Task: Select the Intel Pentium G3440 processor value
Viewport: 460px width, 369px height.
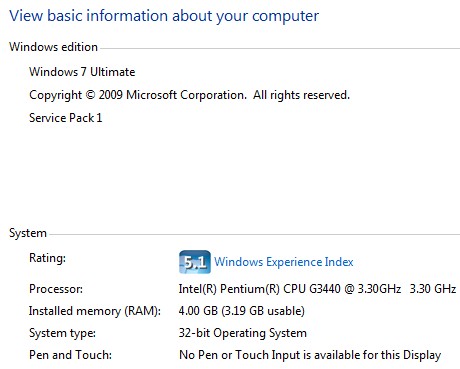Action: (290, 289)
